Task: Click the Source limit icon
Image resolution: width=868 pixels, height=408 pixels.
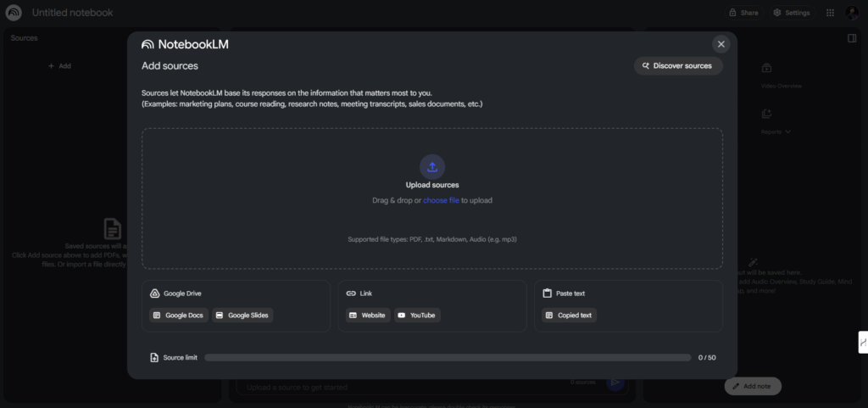Action: point(154,358)
